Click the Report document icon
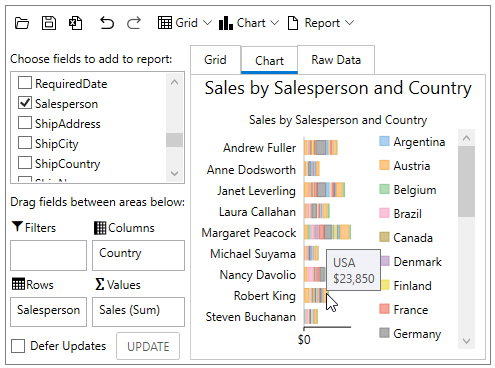 (x=293, y=23)
